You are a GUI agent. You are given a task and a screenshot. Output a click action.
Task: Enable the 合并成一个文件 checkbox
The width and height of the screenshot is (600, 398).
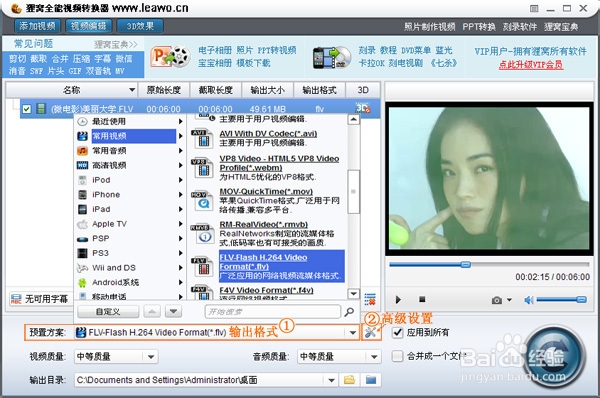pyautogui.click(x=398, y=356)
